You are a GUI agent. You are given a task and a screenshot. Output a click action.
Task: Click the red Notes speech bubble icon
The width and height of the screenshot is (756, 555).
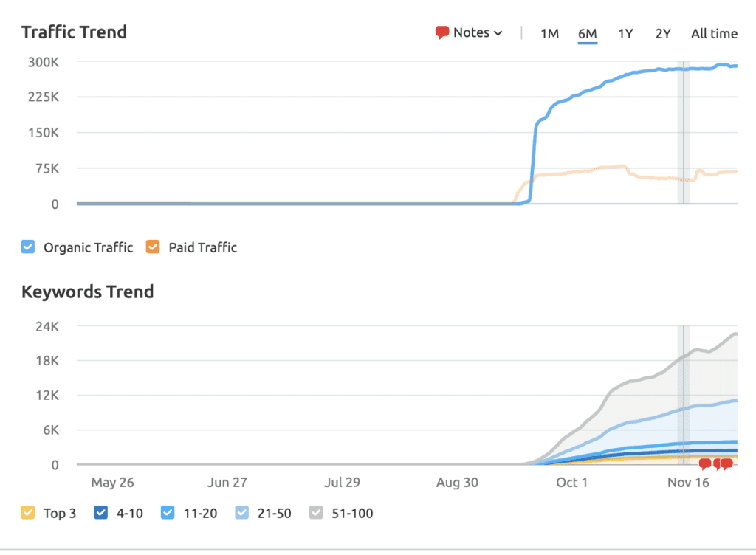441,32
